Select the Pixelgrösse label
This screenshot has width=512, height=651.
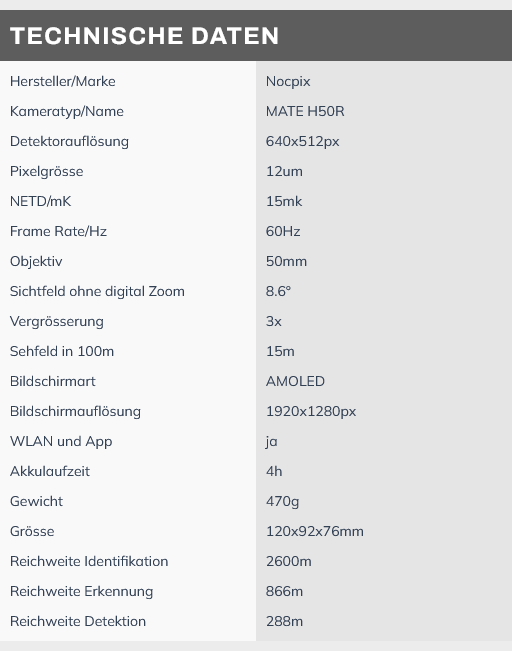click(x=47, y=171)
